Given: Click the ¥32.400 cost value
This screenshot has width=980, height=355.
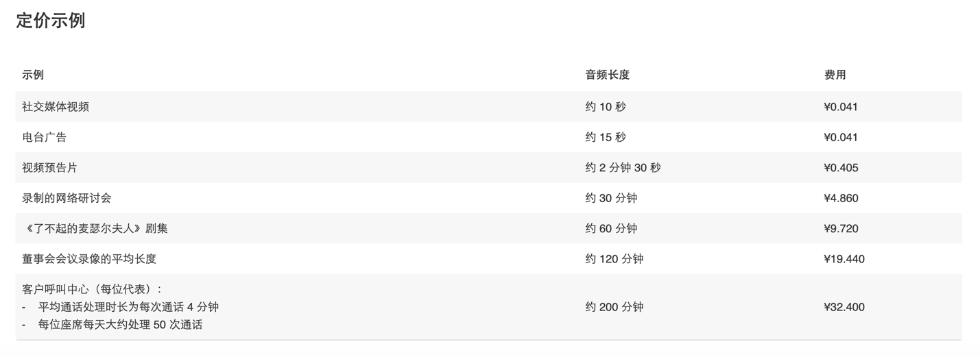Looking at the screenshot, I should 844,307.
